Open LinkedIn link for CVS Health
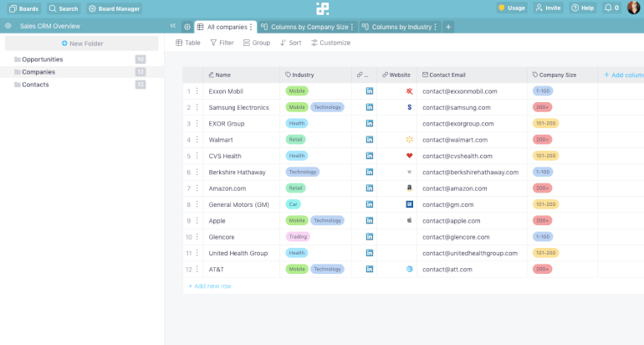This screenshot has height=345, width=644. (x=370, y=156)
